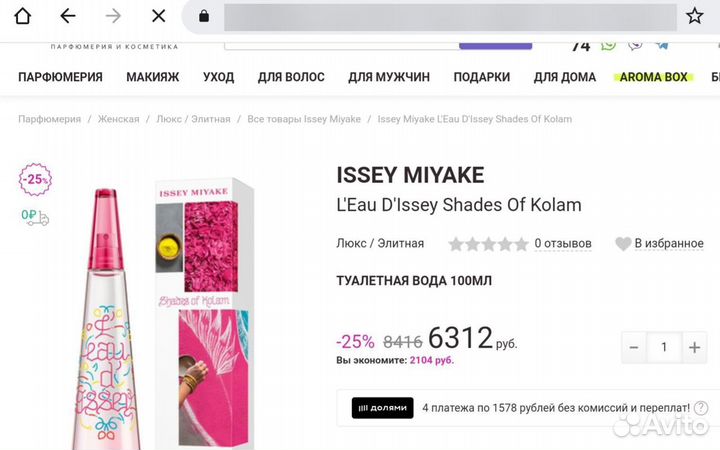Open the Женская breadcrumb link
This screenshot has height=450, width=720.
[118, 119]
